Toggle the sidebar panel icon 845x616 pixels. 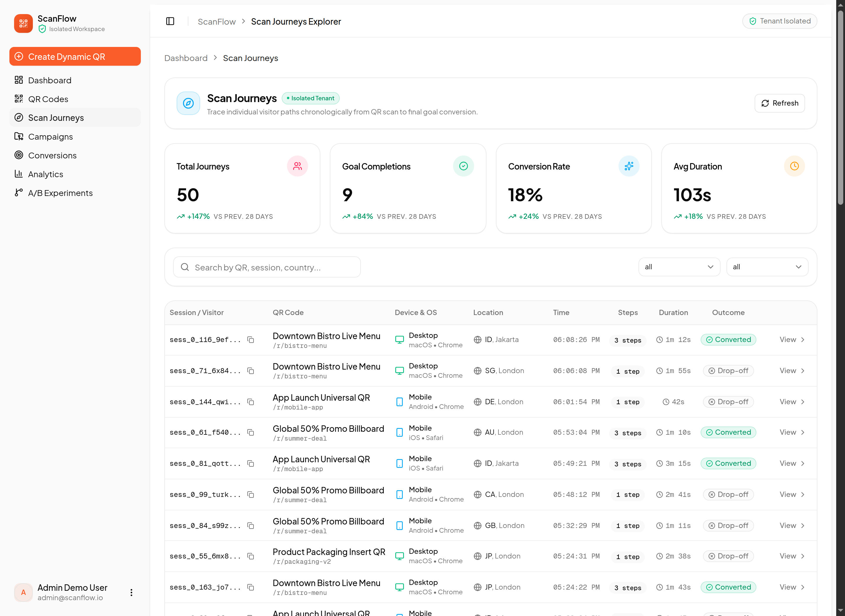point(170,21)
